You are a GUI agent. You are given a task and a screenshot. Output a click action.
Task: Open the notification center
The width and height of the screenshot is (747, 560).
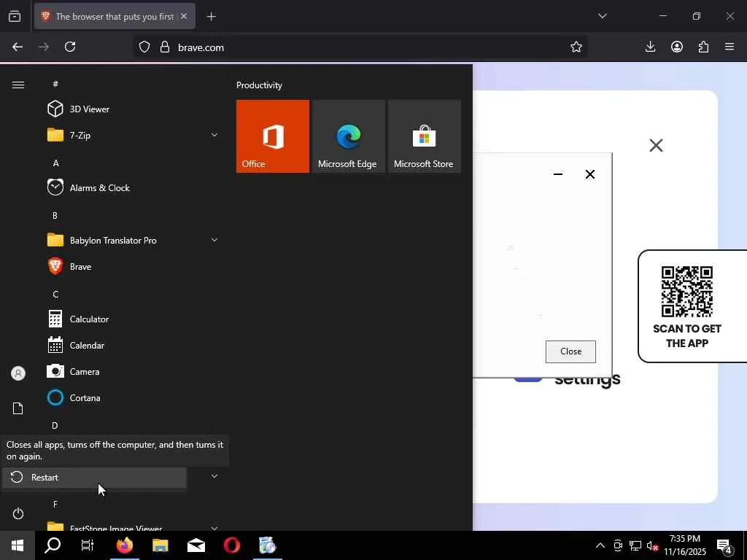(724, 546)
